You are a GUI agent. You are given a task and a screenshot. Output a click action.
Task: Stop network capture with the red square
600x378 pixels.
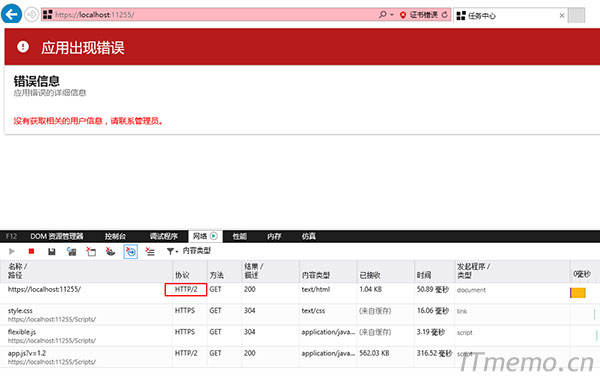coord(31,251)
